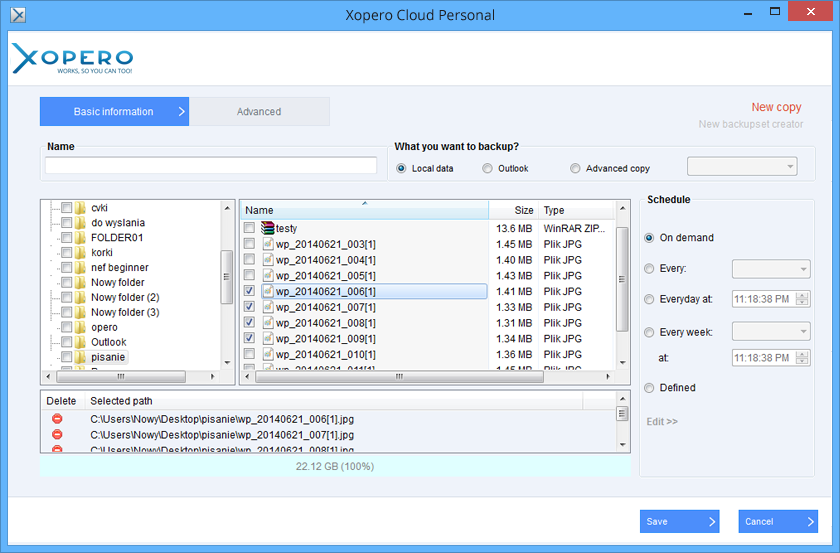The height and width of the screenshot is (553, 840).
Task: Sort files by the Name column
Action: point(364,210)
